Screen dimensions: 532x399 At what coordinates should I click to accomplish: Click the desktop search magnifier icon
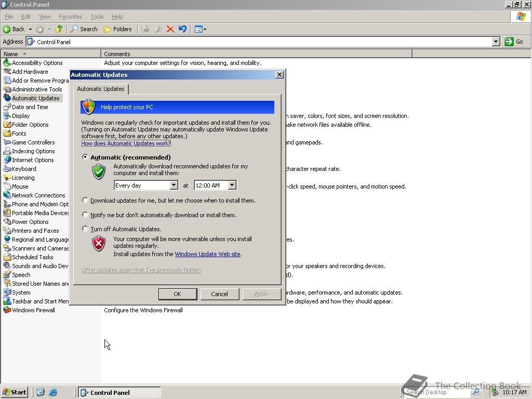pos(476,392)
